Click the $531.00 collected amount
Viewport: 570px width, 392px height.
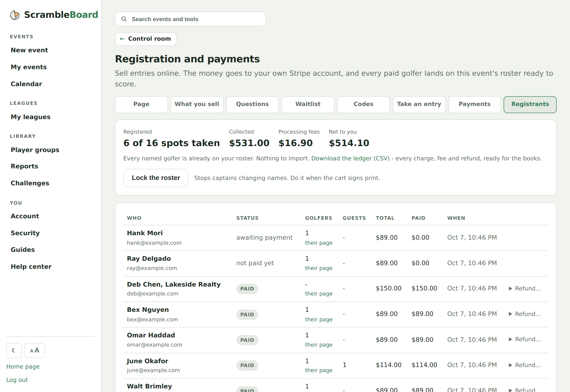pos(249,143)
